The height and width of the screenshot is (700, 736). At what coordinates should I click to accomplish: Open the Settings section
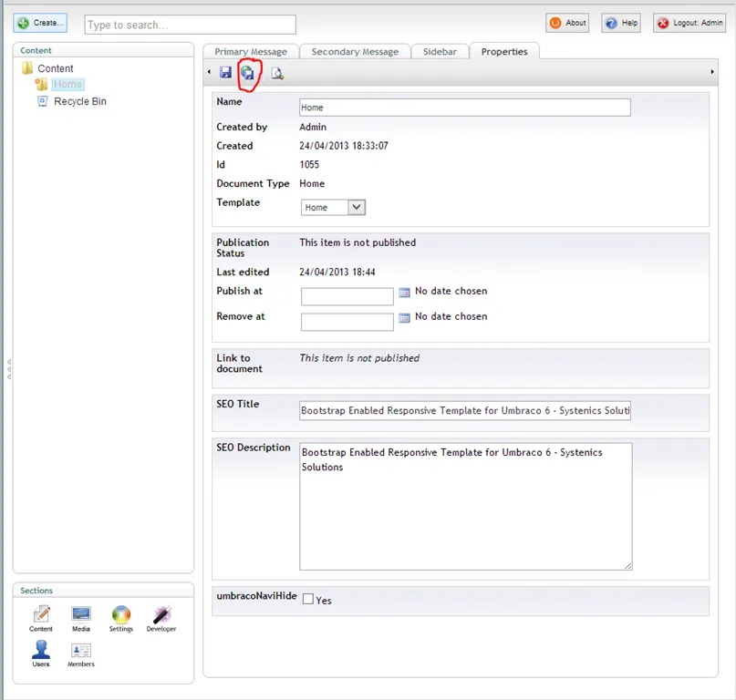(x=121, y=618)
